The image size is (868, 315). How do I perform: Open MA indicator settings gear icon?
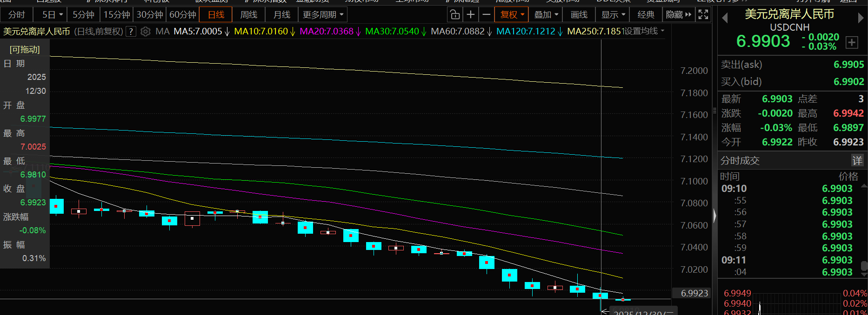point(146,32)
